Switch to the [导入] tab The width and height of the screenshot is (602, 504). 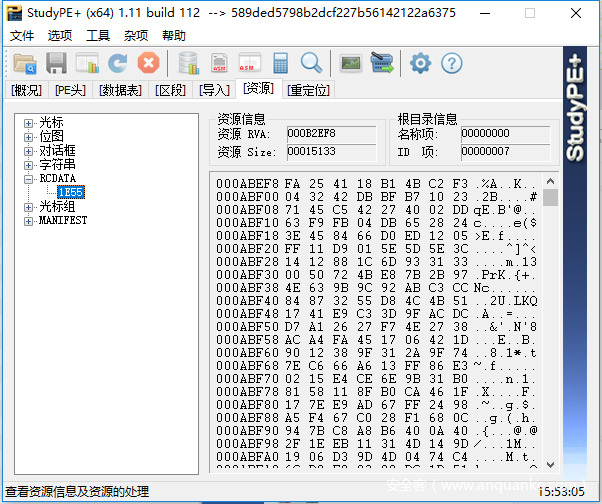214,90
